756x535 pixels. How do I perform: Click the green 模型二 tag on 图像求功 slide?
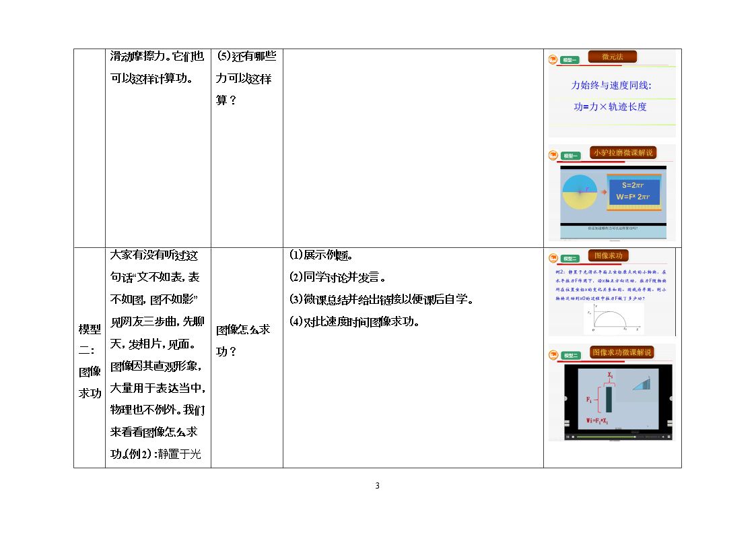570,259
